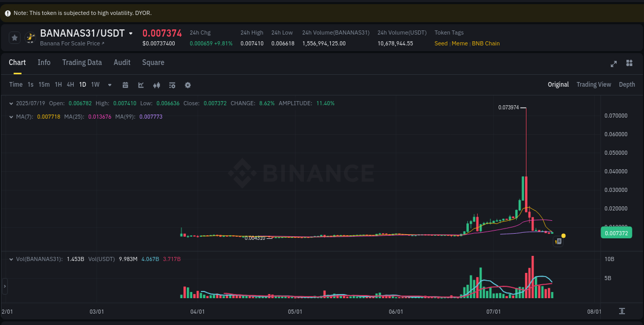644x325 pixels.
Task: Open the candlestick indicators icon on toolbar
Action: [x=157, y=84]
